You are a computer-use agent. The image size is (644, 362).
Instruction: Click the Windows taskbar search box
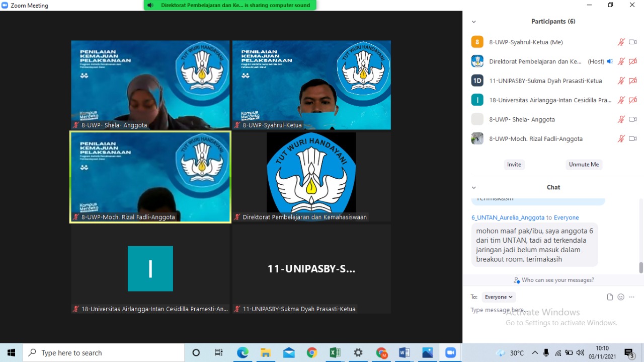[x=104, y=353]
